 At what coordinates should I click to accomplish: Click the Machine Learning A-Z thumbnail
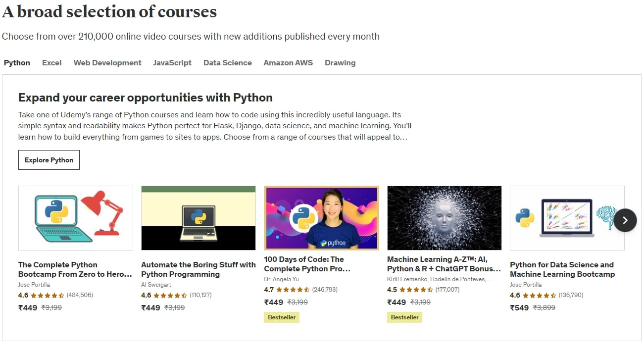click(x=444, y=218)
